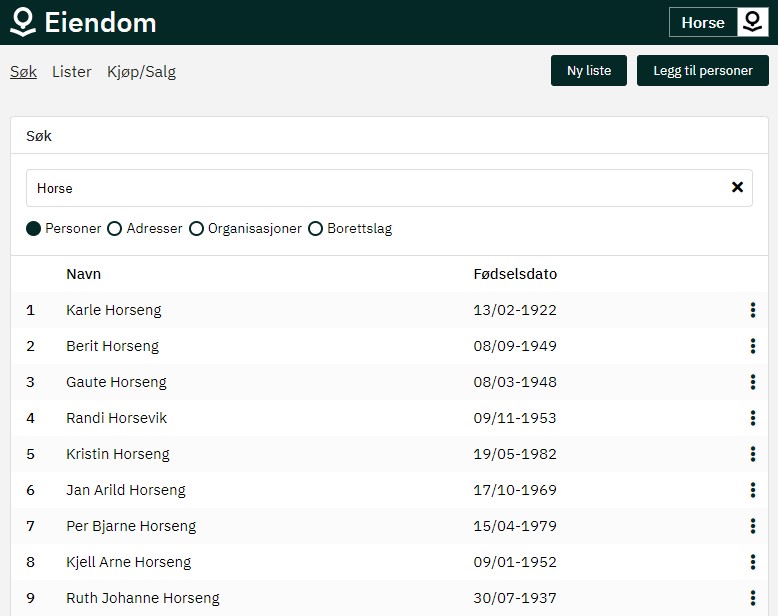Viewport: 778px width, 616px height.
Task: Open the Kjøp/Salg tab
Action: [x=141, y=72]
